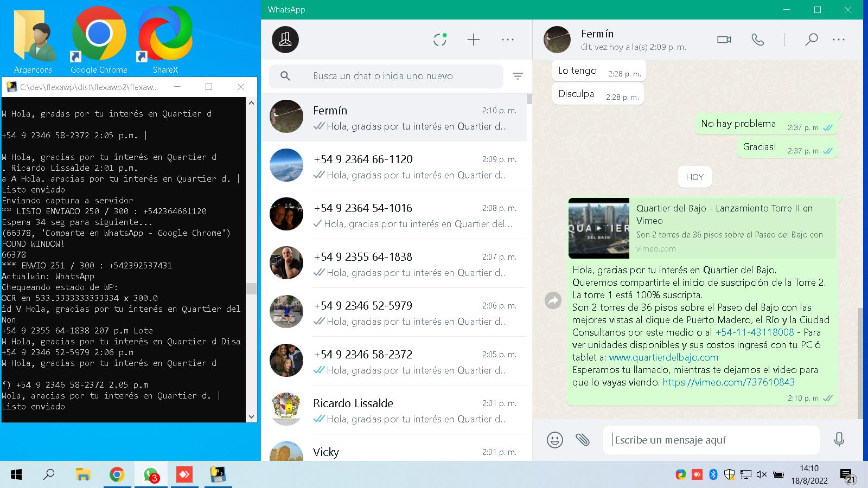The height and width of the screenshot is (488, 868).
Task: Open chat with +54 9 2355 64-1838
Action: (394, 264)
